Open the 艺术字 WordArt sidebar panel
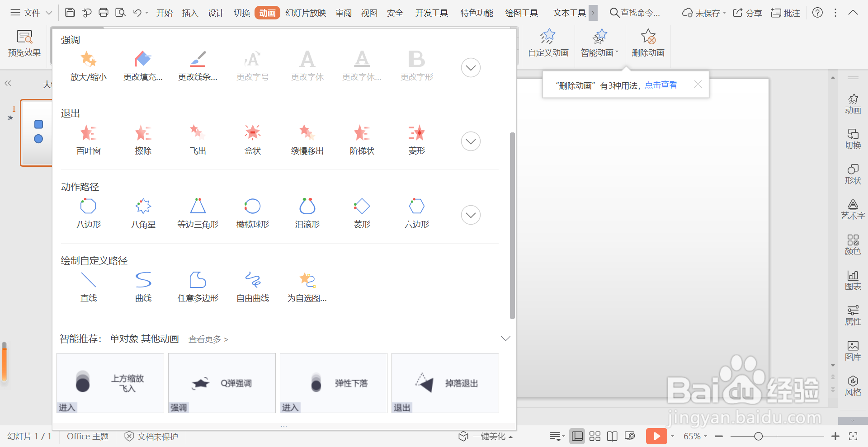868x447 pixels. [x=853, y=209]
